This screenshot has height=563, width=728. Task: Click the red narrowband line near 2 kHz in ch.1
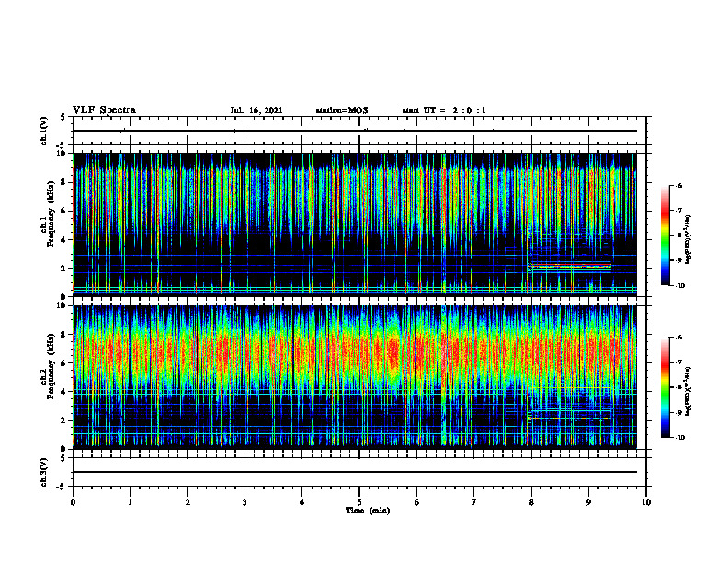click(571, 265)
